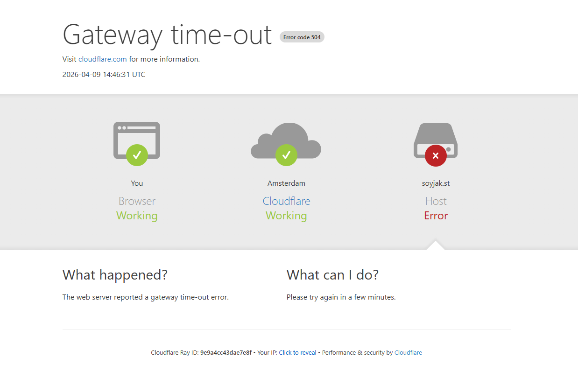Click the Working status under Browser
The width and height of the screenshot is (578, 392).
click(x=137, y=216)
